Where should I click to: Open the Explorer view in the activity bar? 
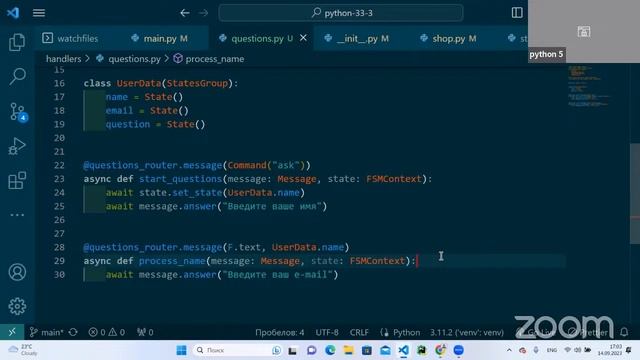coord(17,42)
